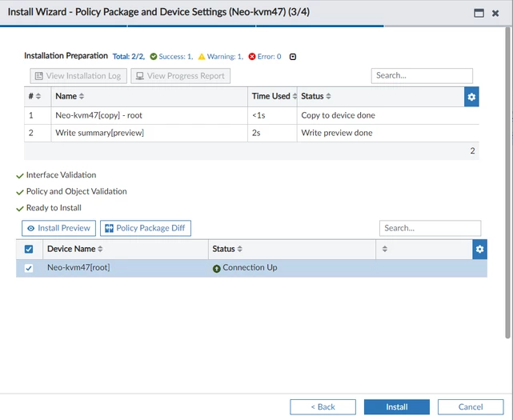Click View Progress Report button
The width and height of the screenshot is (513, 420).
pos(181,76)
